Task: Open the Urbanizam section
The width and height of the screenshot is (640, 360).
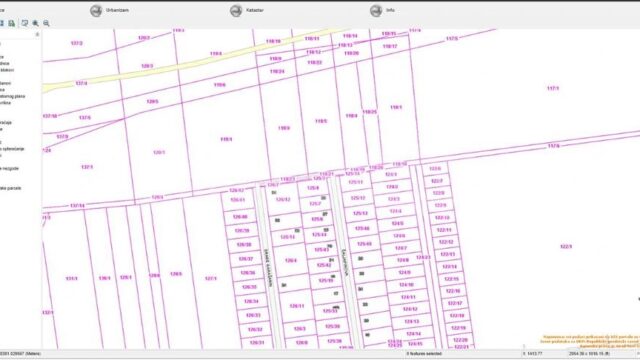Action: (109, 10)
